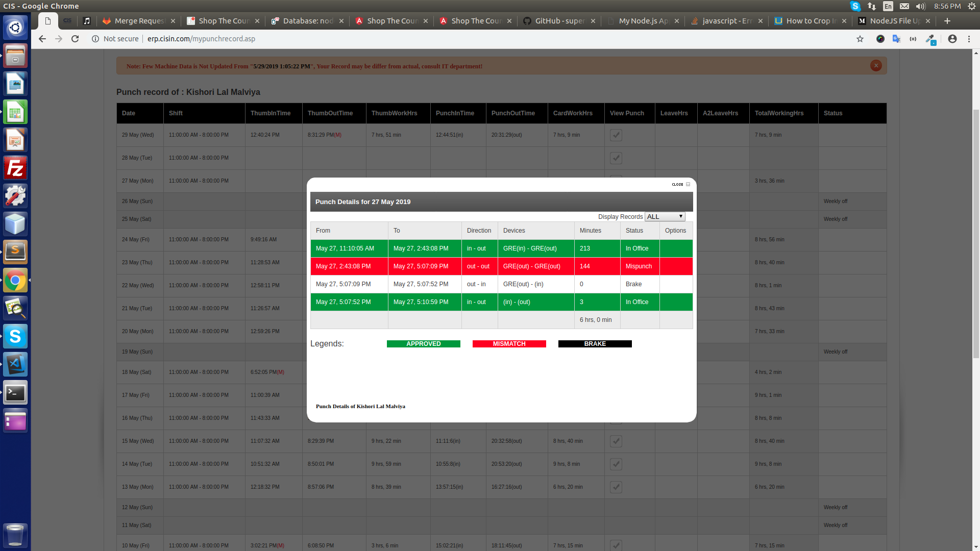The height and width of the screenshot is (551, 980).
Task: Toggle View Punch checkbox for 29 May
Action: 616,135
